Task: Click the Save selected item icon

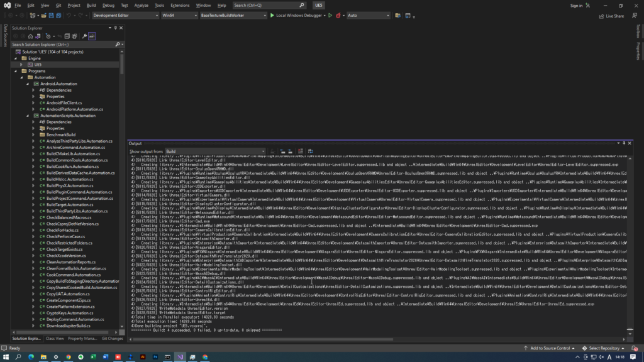Action: pos(52,16)
